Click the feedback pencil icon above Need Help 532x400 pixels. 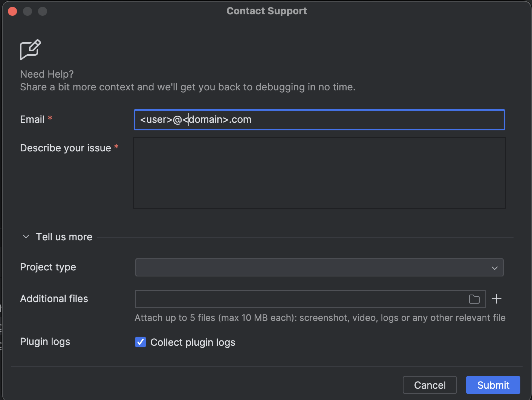tap(30, 50)
